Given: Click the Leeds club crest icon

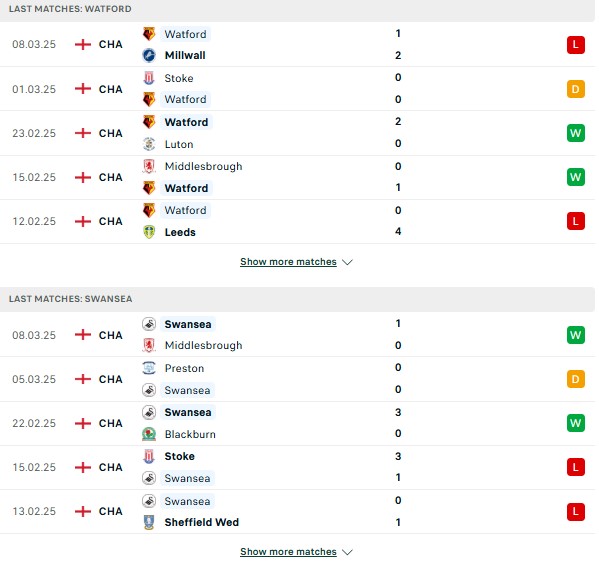Looking at the screenshot, I should pos(149,232).
